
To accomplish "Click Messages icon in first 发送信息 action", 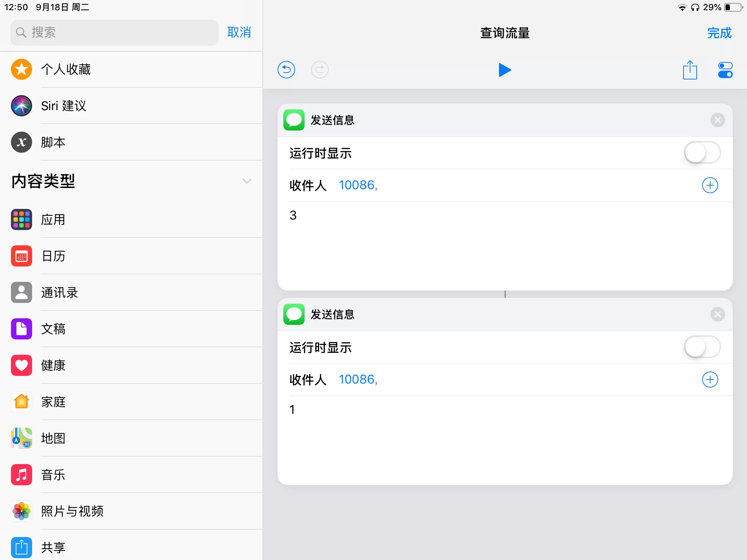I will coord(294,120).
